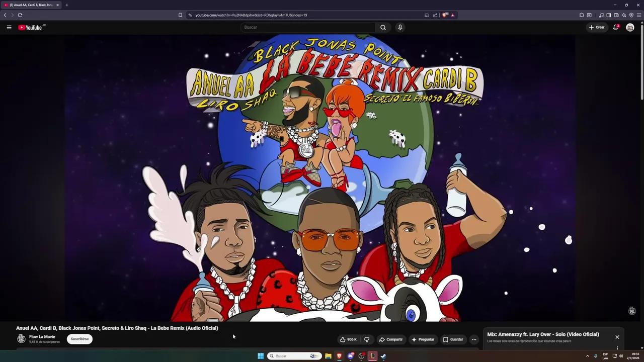Open the Mix playlist panel options dots

[617, 348]
